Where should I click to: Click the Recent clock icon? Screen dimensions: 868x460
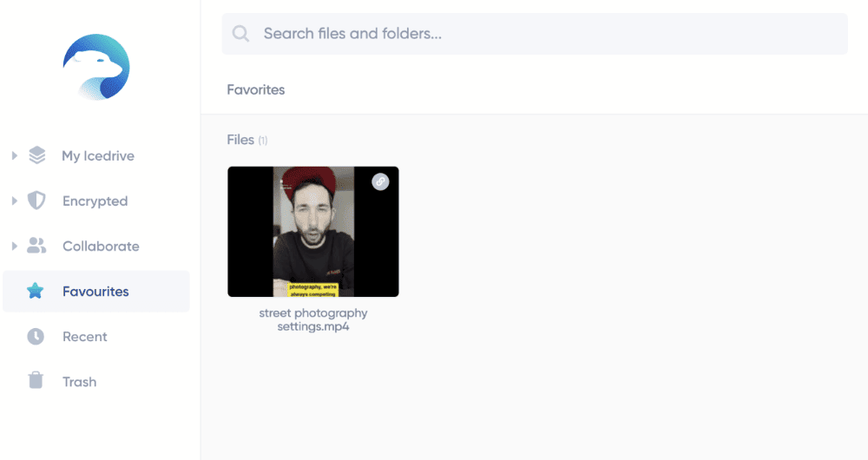[36, 336]
